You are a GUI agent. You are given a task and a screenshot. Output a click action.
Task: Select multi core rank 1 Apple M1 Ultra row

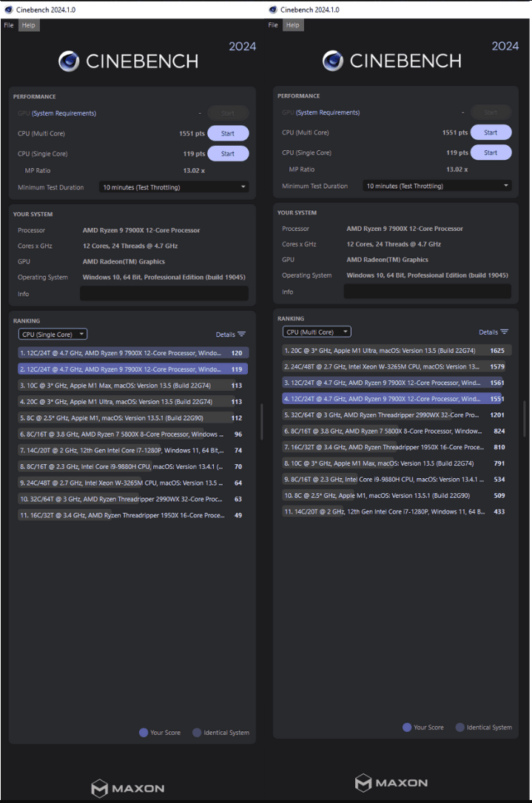(x=397, y=351)
